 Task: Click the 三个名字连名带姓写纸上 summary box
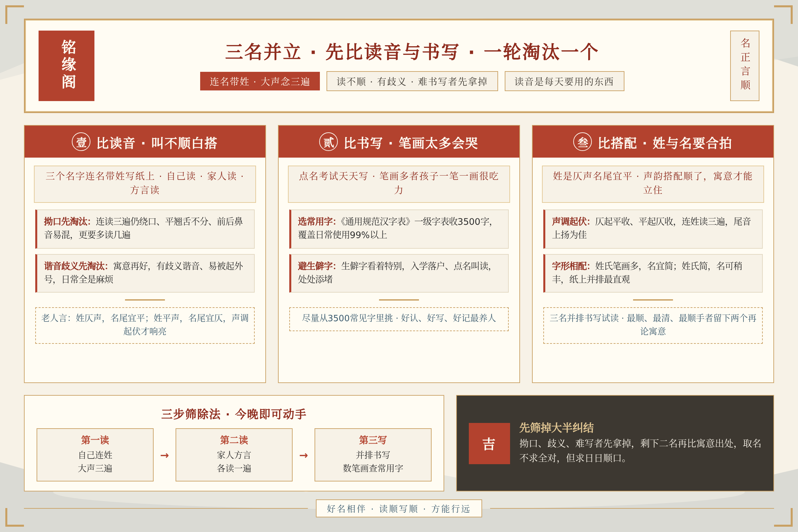pyautogui.click(x=145, y=184)
